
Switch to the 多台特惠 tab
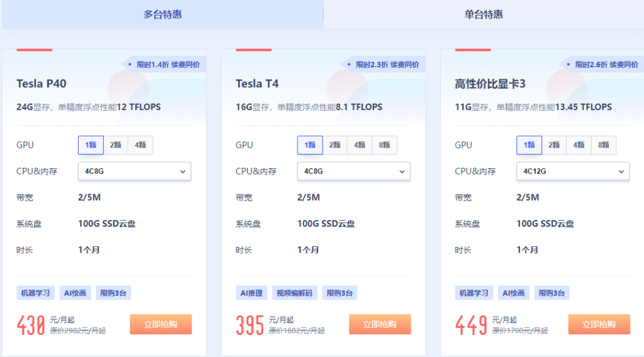click(x=162, y=14)
